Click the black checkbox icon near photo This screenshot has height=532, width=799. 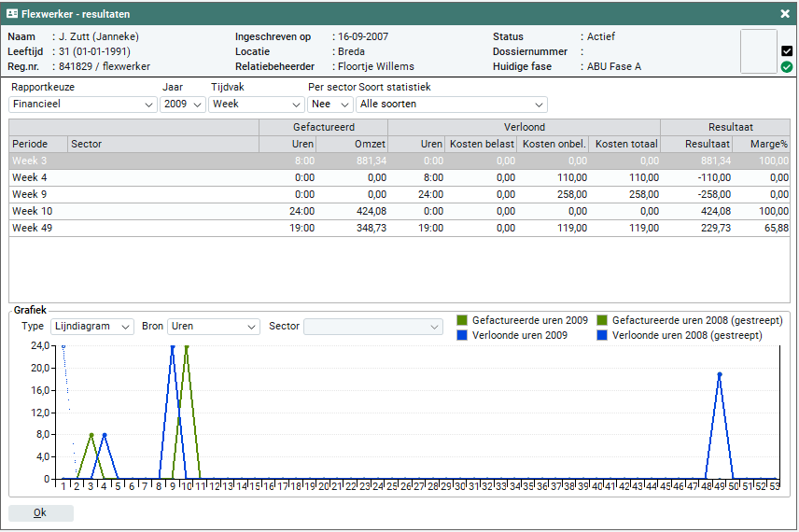787,51
